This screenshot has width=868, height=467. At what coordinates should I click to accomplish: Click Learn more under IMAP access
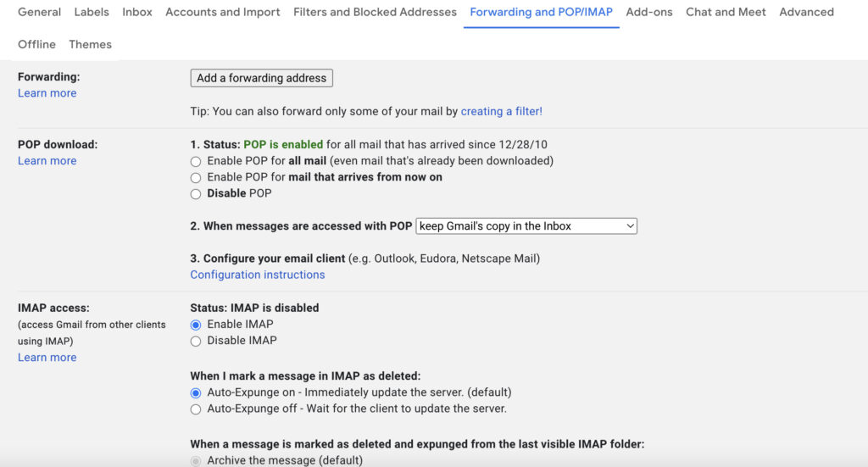coord(47,358)
